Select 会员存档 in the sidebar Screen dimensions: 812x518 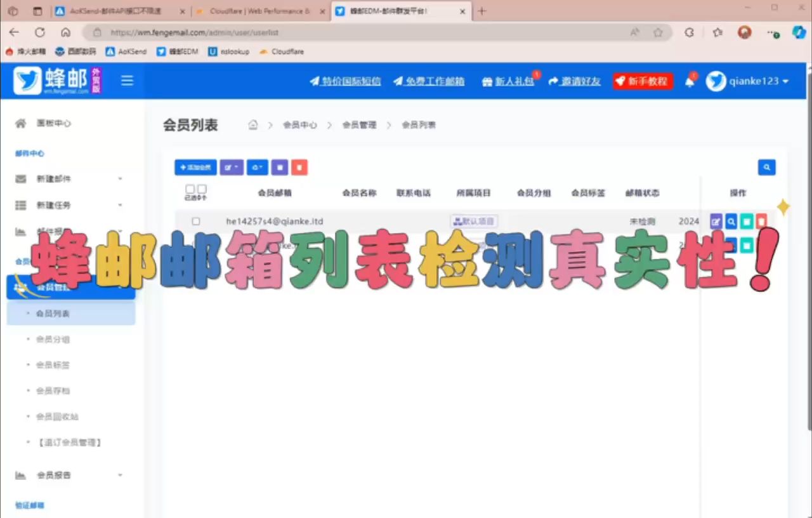click(x=53, y=391)
